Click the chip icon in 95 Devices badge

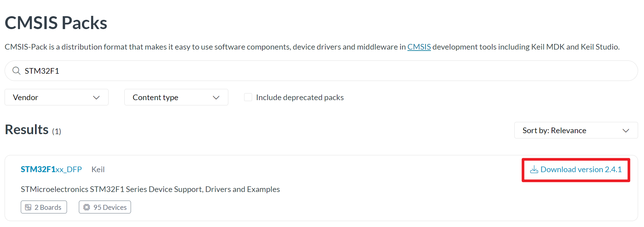86,207
